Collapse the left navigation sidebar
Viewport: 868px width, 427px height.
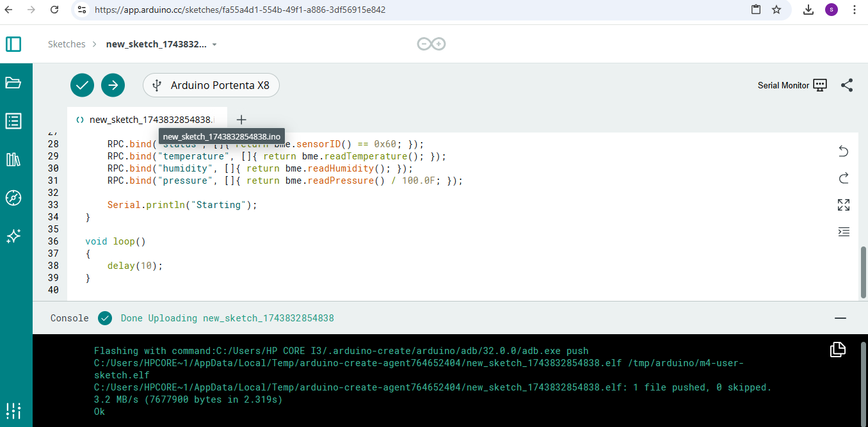point(14,44)
